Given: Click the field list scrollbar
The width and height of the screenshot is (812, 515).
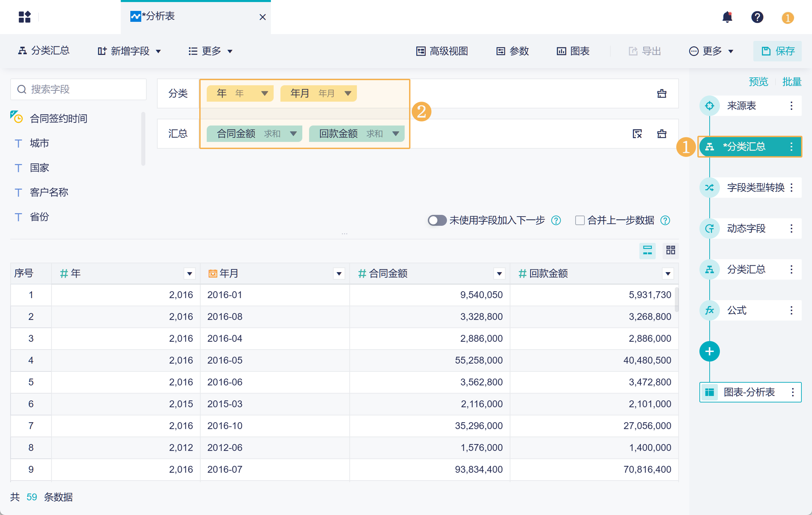Looking at the screenshot, I should click(x=143, y=139).
